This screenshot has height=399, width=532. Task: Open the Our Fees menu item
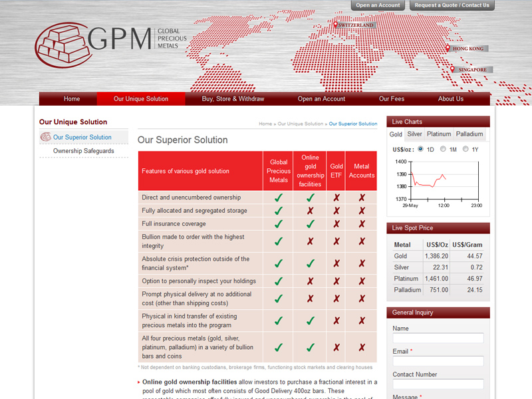392,98
